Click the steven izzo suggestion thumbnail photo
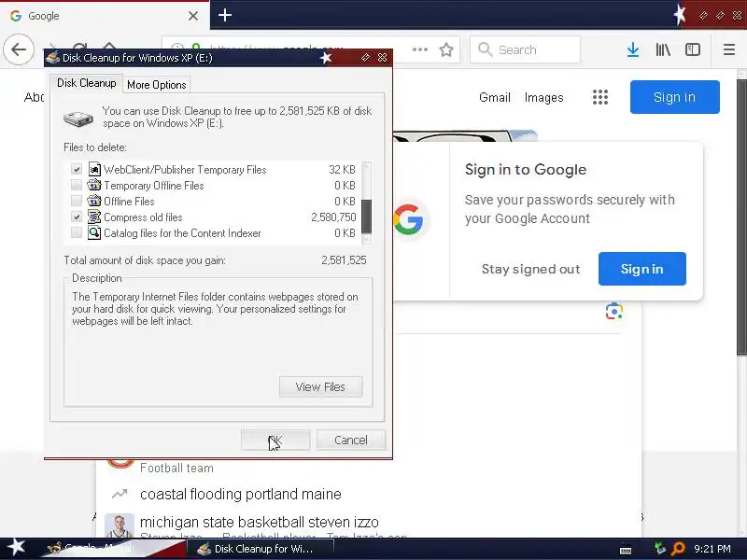 click(x=120, y=525)
